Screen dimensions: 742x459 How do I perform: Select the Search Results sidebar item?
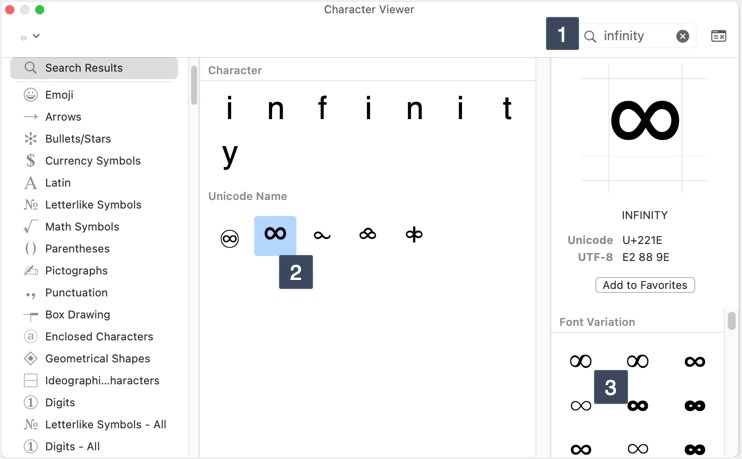pos(94,68)
